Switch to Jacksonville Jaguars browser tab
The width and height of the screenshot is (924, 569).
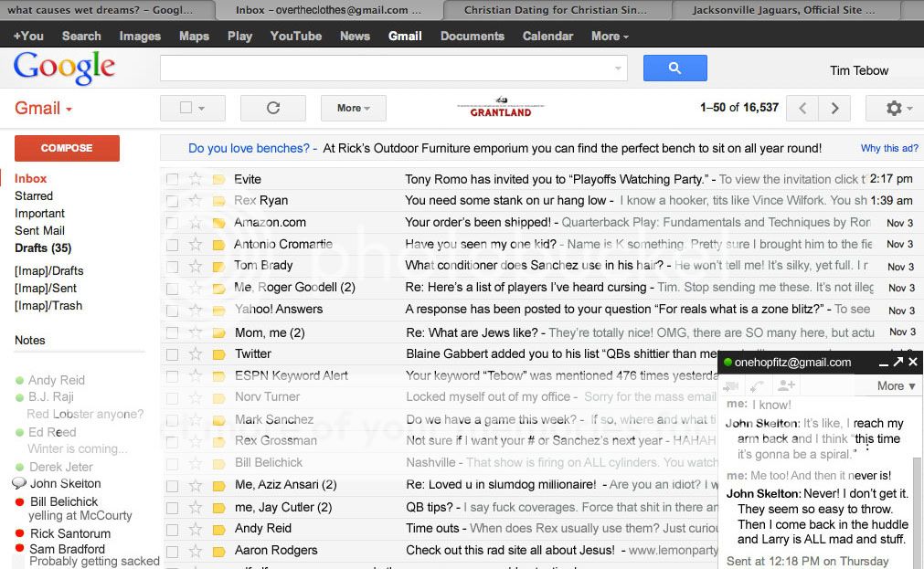tap(784, 10)
